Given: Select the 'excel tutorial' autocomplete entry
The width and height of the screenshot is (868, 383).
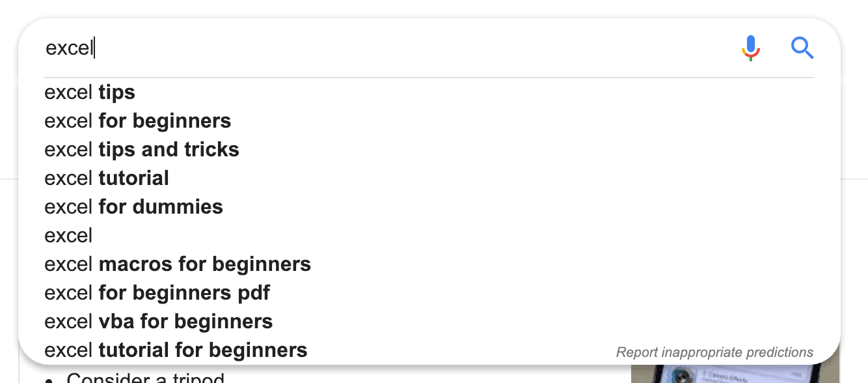Looking at the screenshot, I should [x=106, y=178].
